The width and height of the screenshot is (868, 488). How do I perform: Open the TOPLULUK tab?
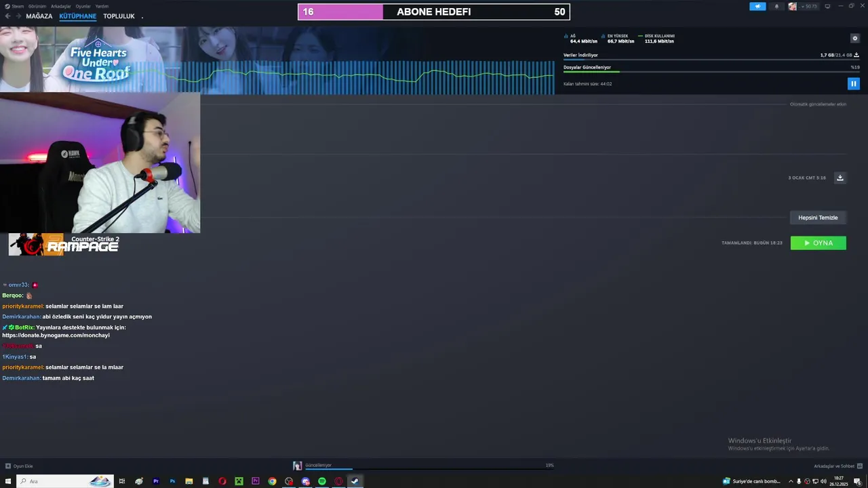click(119, 16)
